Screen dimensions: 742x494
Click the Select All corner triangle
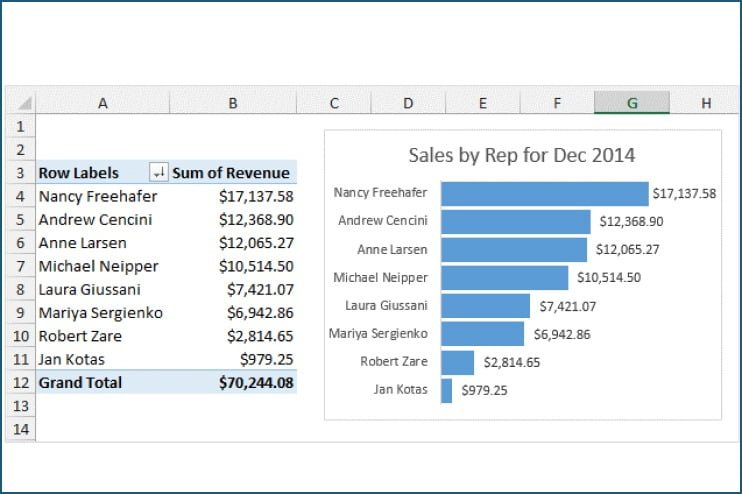point(22,103)
